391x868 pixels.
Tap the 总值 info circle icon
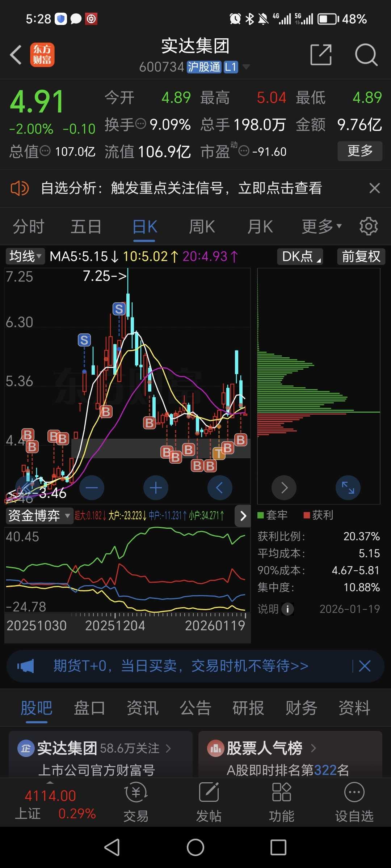tap(45, 150)
